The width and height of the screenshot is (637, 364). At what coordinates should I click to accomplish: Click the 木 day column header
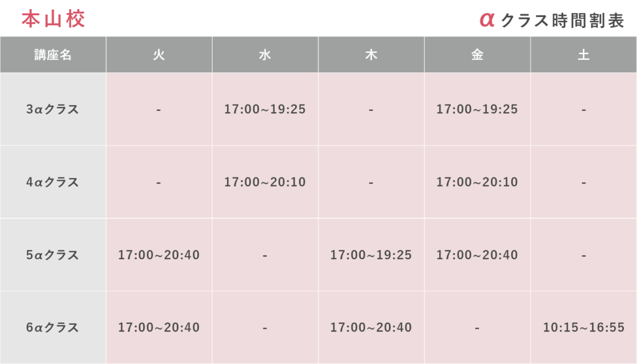(x=371, y=55)
